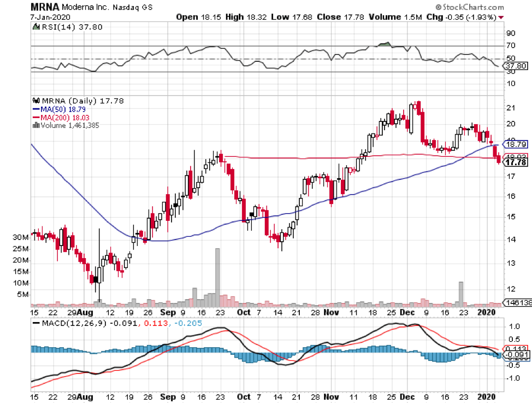Click the blue MA(50) legend line swatch

click(36, 109)
